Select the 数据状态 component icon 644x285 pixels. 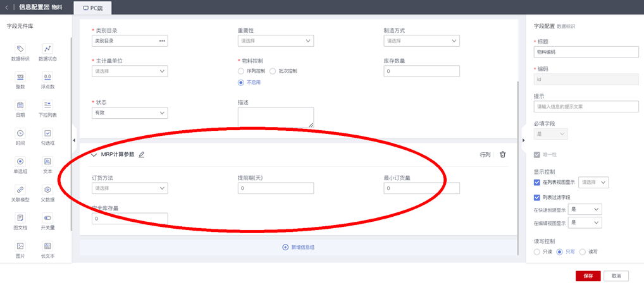tap(47, 49)
